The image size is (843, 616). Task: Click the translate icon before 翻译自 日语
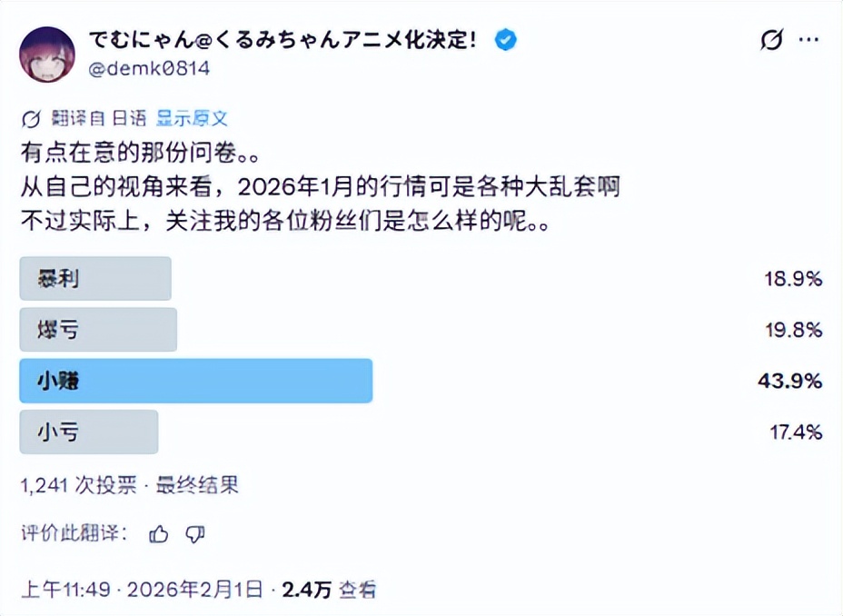tap(30, 119)
